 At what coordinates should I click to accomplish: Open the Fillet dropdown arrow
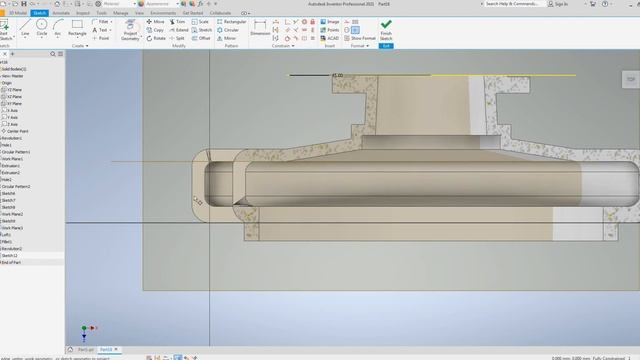pyautogui.click(x=111, y=22)
